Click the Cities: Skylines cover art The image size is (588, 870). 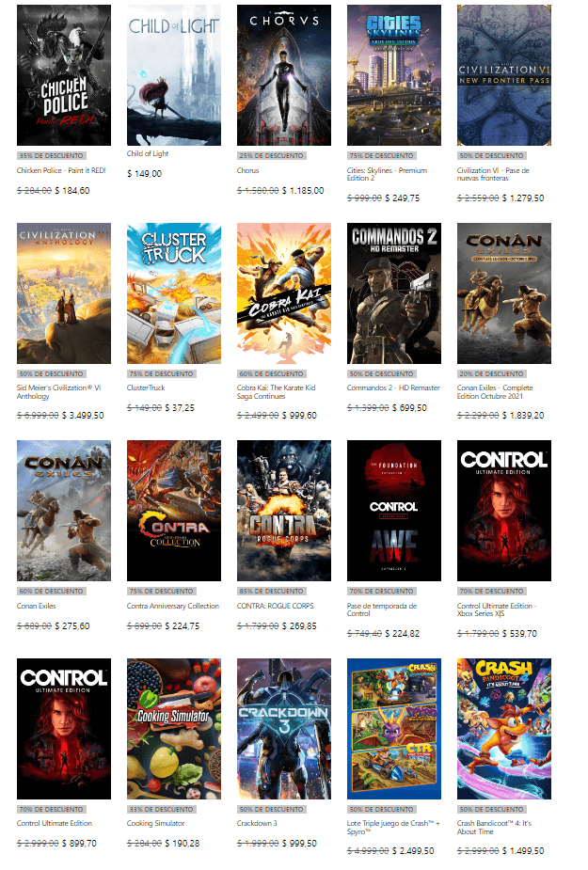click(394, 75)
